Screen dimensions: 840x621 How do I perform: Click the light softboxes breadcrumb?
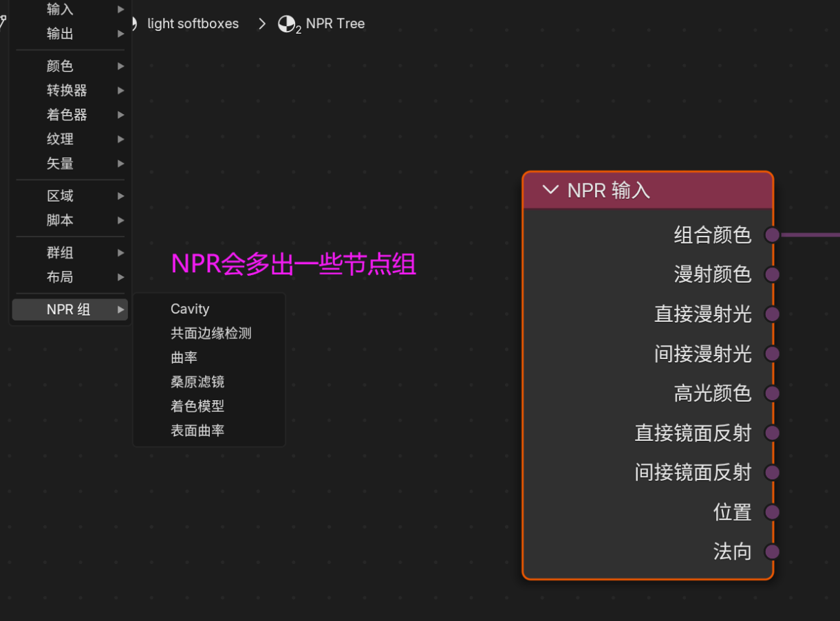click(193, 23)
